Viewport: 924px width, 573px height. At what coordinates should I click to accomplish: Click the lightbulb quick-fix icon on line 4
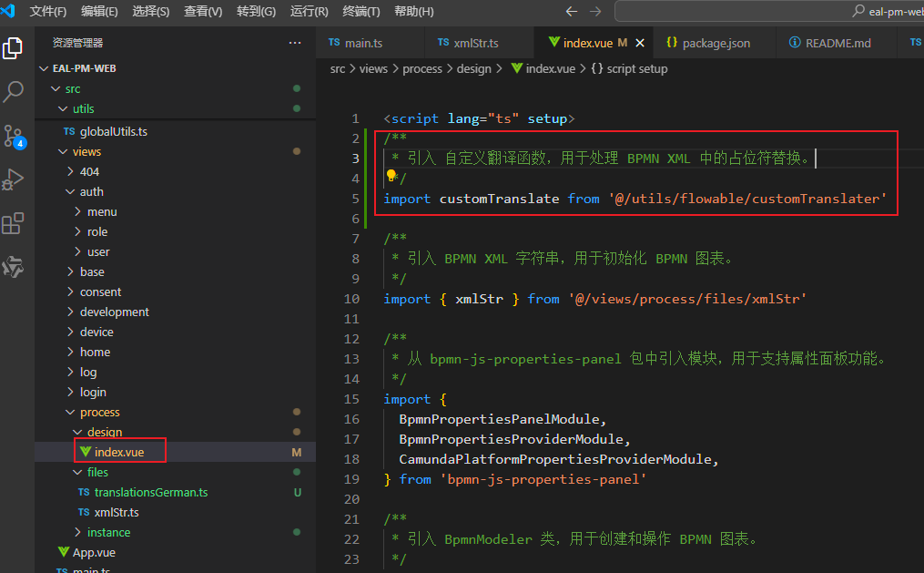pos(391,174)
